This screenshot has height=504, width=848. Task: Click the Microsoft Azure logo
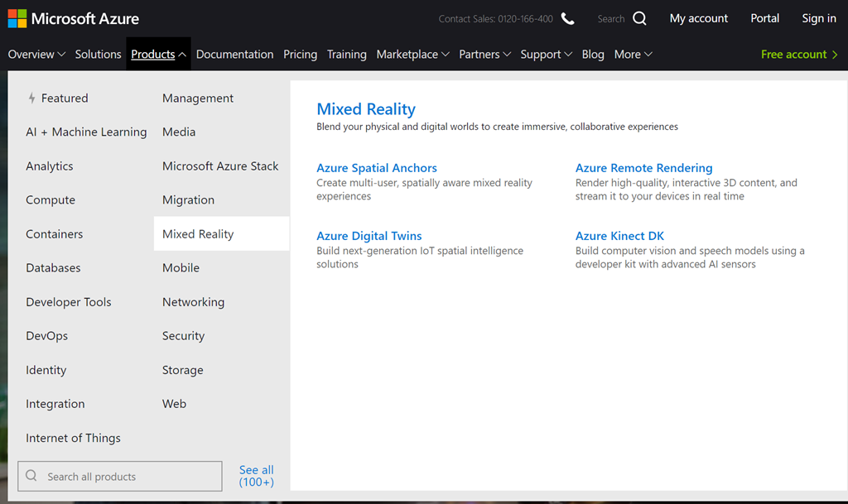(74, 18)
